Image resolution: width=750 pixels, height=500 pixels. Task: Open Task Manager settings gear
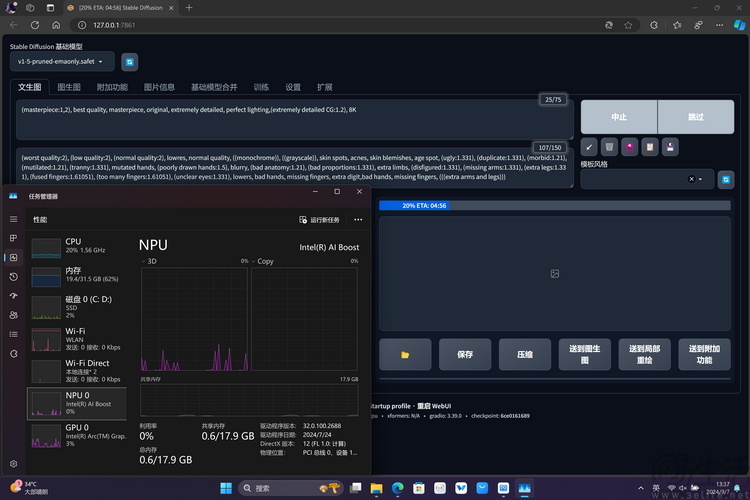(x=13, y=464)
